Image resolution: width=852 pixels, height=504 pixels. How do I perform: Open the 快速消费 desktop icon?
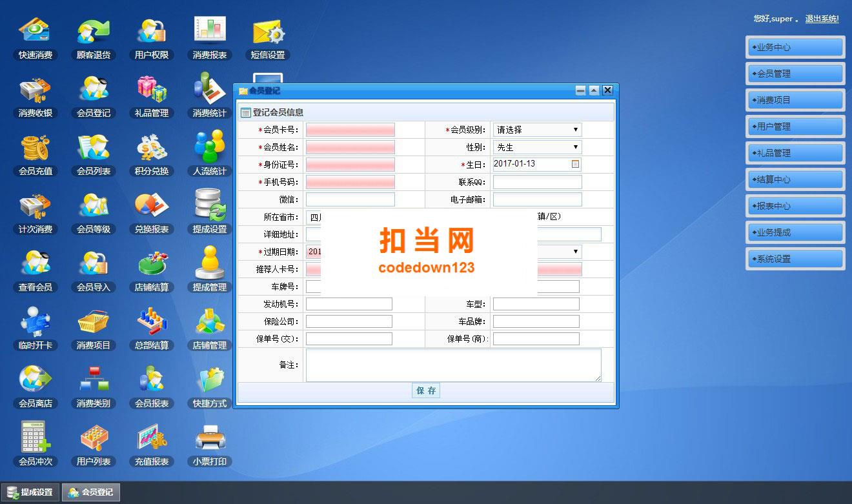(35, 39)
